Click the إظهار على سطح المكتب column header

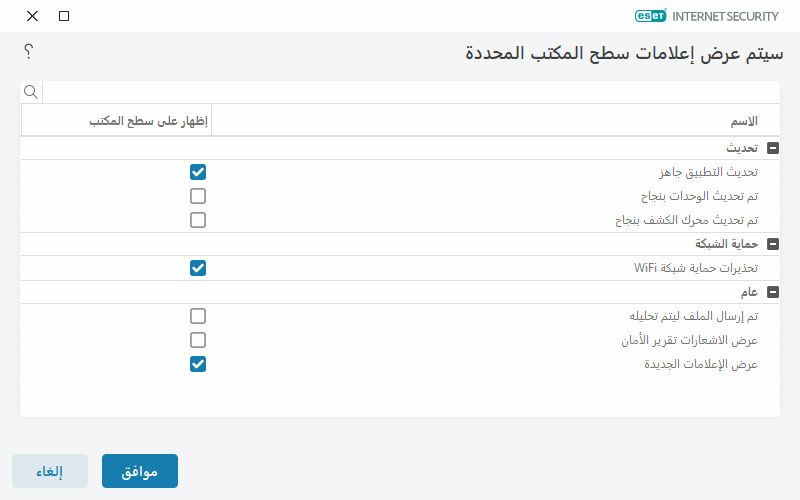(148, 121)
